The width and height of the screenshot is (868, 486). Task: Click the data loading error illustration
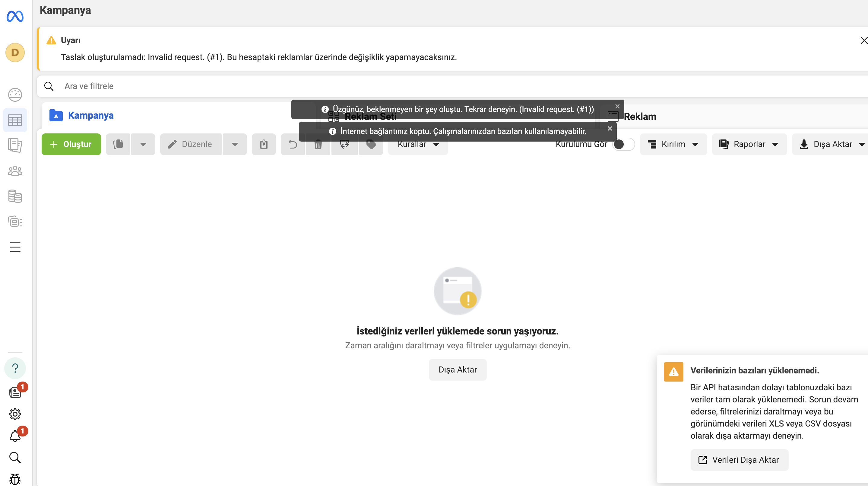[x=458, y=291]
